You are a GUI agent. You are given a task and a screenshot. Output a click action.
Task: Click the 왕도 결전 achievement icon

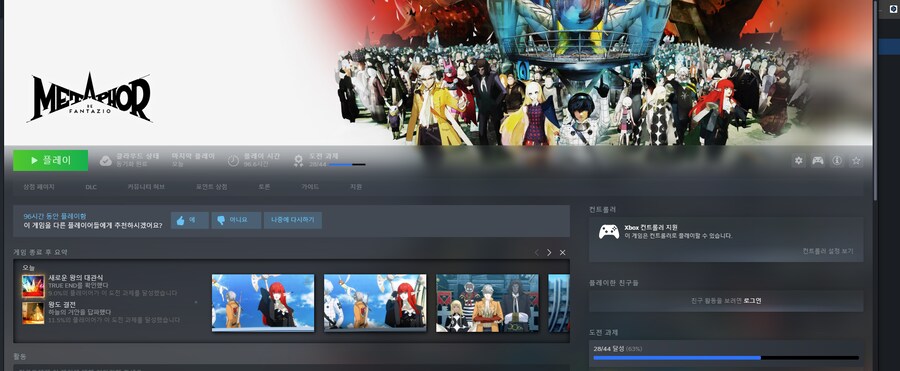(x=33, y=313)
